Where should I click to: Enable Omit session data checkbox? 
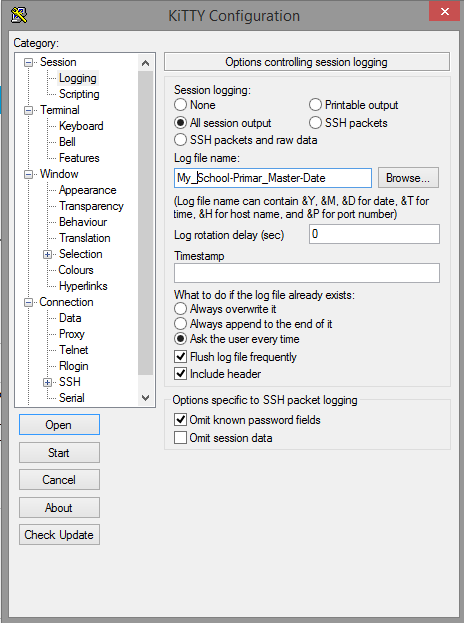click(x=180, y=437)
